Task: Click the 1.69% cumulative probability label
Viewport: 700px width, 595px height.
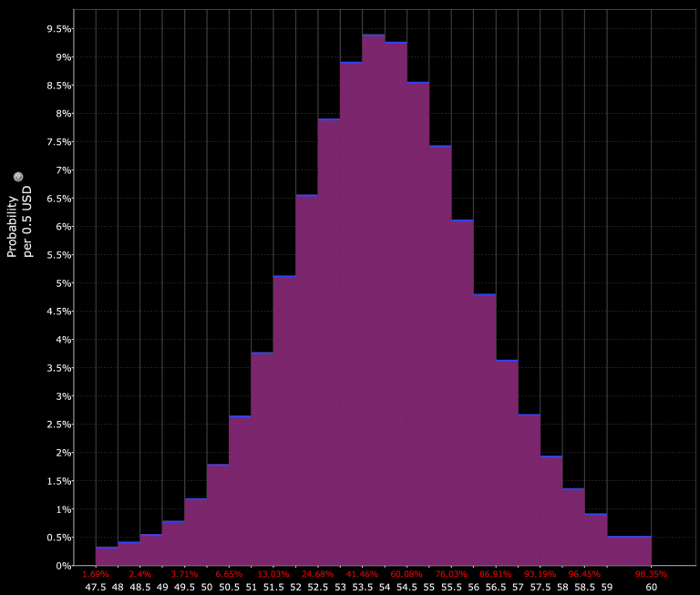Action: click(95, 574)
